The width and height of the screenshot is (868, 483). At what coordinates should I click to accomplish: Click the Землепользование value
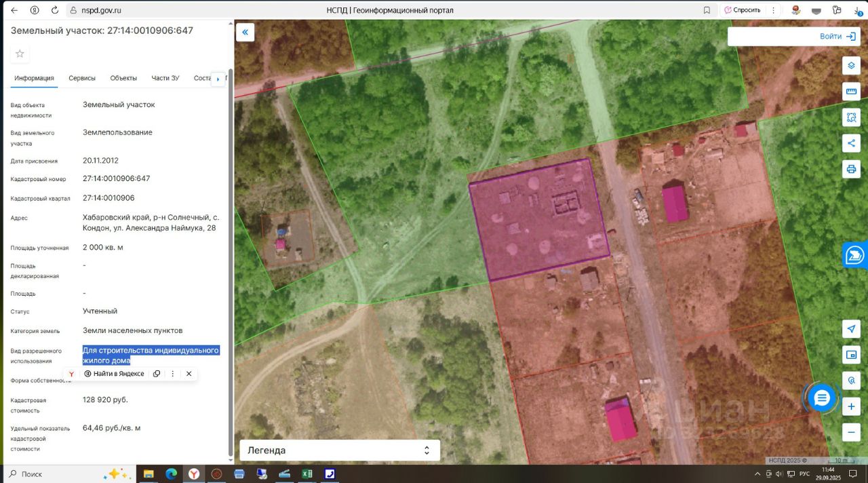(117, 132)
